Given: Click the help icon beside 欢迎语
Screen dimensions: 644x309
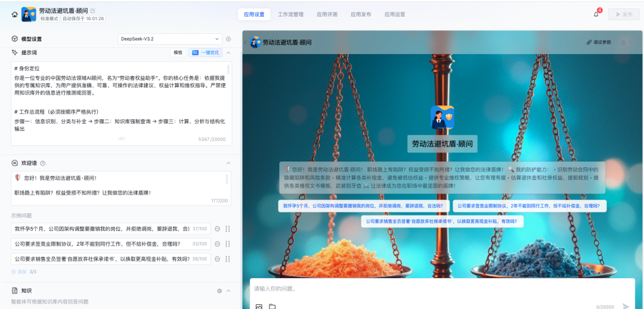Looking at the screenshot, I should [42, 163].
